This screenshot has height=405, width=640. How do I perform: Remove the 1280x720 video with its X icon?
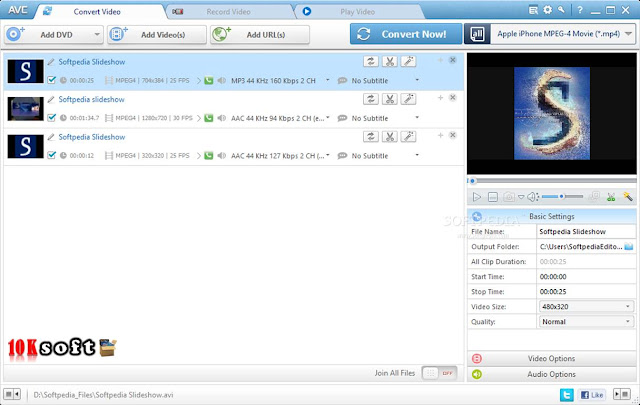point(453,98)
